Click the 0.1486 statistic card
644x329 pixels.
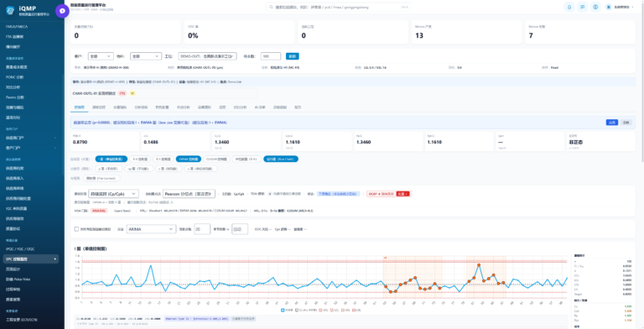pos(176,141)
